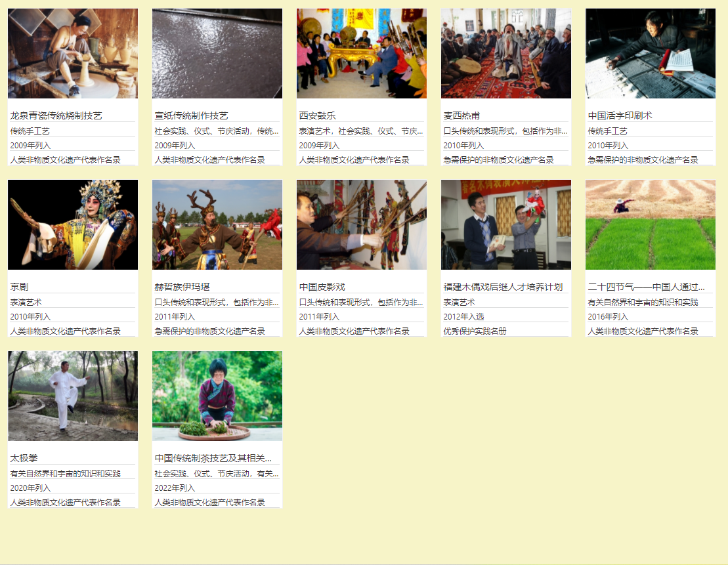This screenshot has width=728, height=565.
Task: Open the 中国活字印刷术 thumbnail image
Action: coord(651,53)
